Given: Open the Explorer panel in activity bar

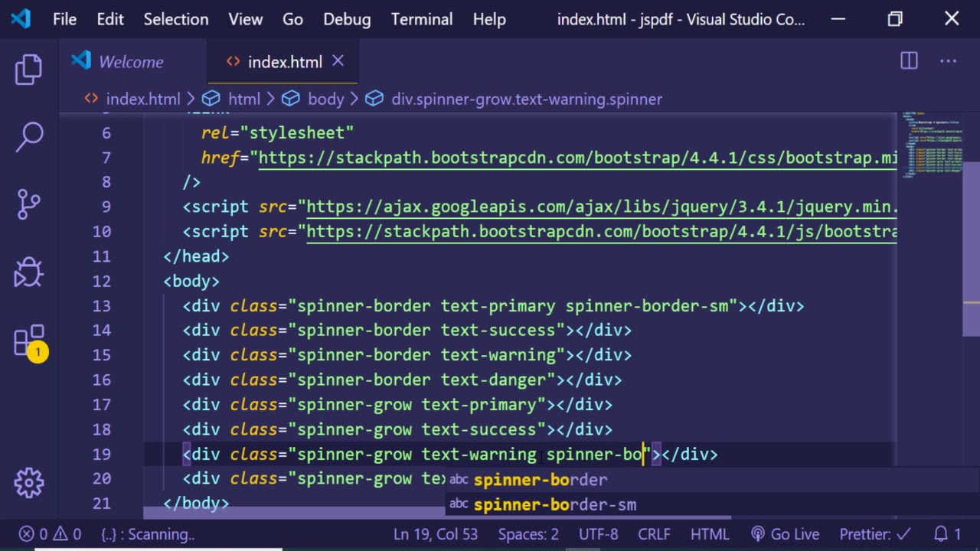Looking at the screenshot, I should pos(29,70).
